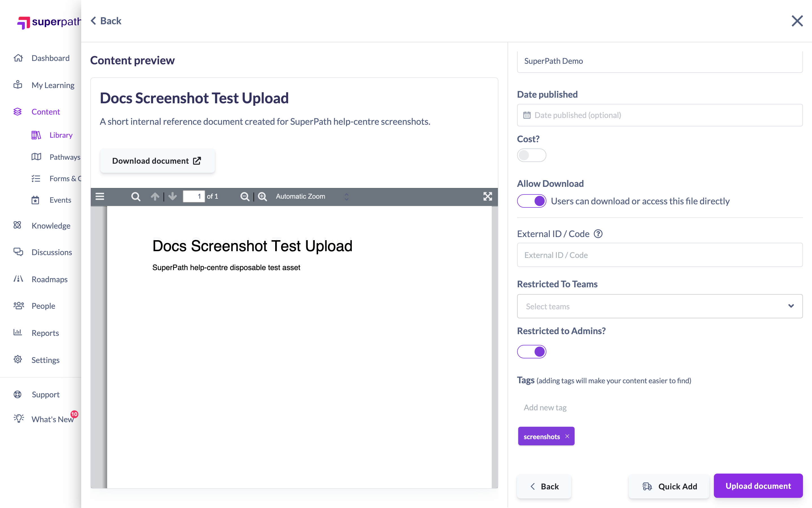
Task: Click the Dashboard home icon
Action: (18, 58)
